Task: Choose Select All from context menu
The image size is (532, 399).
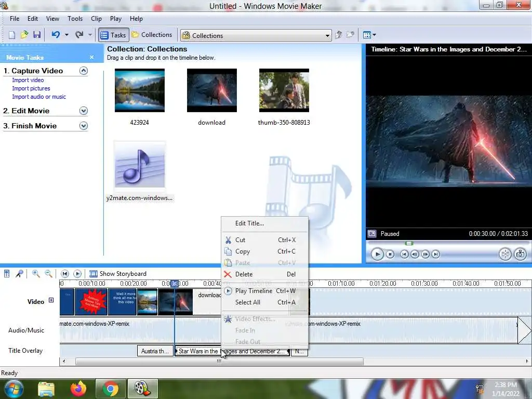Action: [x=264, y=302]
